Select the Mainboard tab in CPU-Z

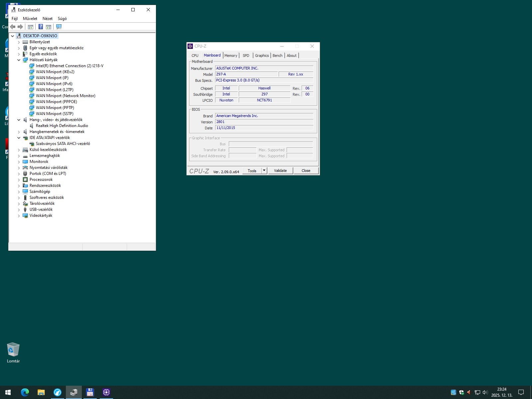212,55
